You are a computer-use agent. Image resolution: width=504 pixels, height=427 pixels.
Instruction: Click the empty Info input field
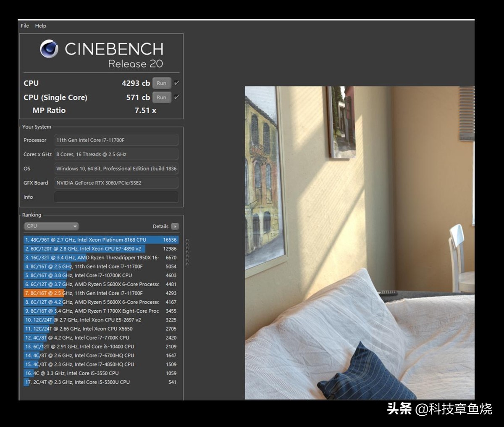(116, 197)
